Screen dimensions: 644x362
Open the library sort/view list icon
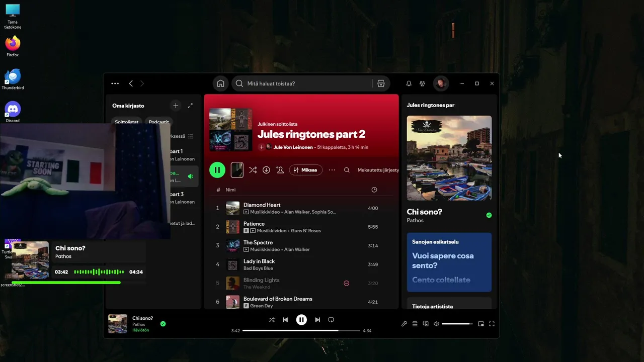click(190, 136)
